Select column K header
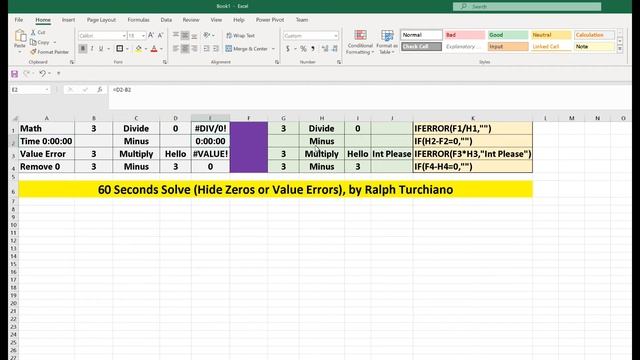This screenshot has height=360, width=640. 473,118
